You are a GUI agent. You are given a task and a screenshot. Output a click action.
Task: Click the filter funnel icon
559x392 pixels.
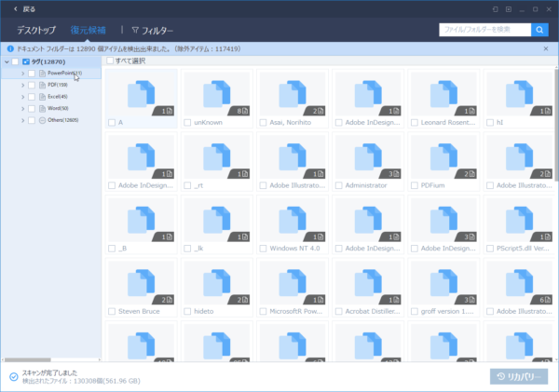coord(135,31)
